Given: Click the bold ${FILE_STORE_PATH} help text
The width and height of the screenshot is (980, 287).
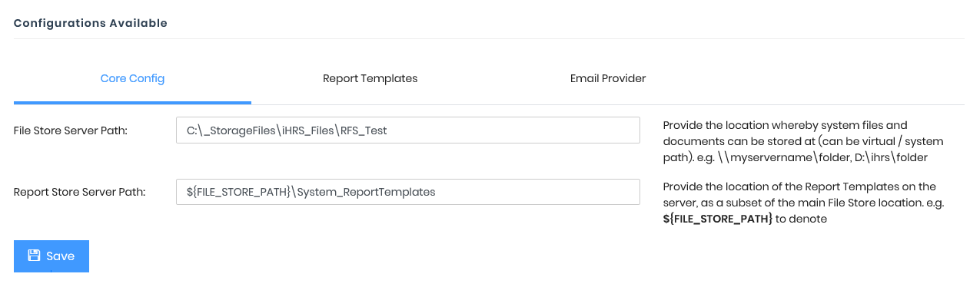Looking at the screenshot, I should point(718,219).
